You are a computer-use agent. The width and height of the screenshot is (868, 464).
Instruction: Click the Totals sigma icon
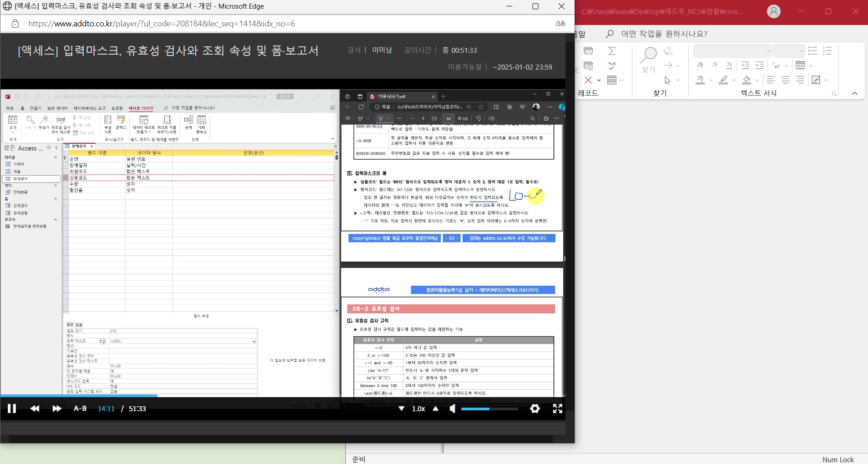pyautogui.click(x=612, y=51)
